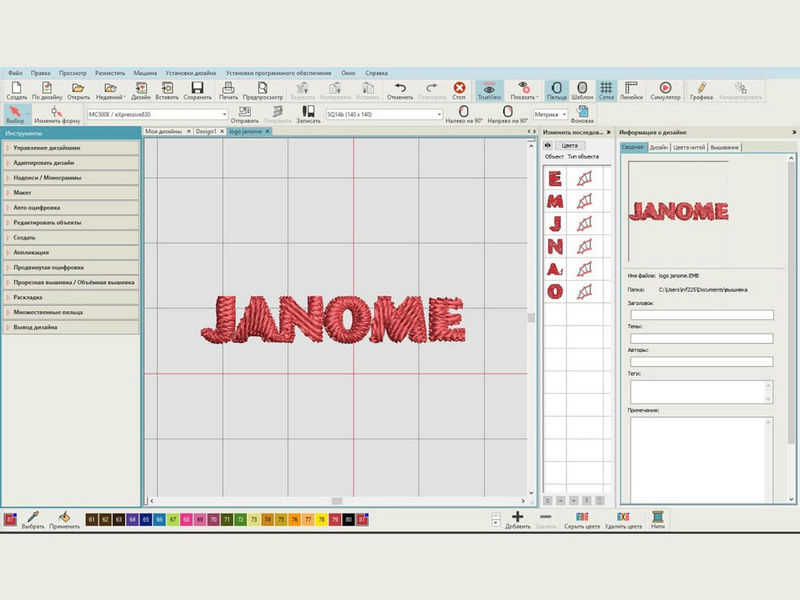
Task: Click the Графика pencil icon
Action: tap(702, 90)
